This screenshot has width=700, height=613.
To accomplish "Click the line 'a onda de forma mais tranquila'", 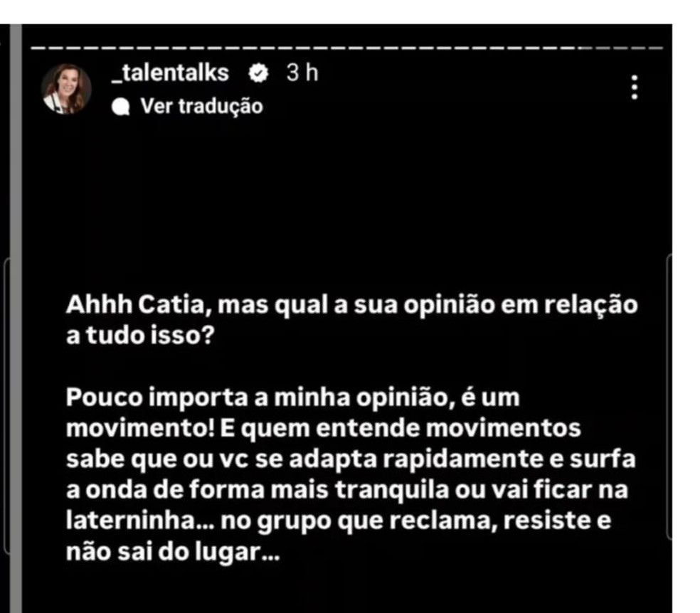I will [347, 490].
